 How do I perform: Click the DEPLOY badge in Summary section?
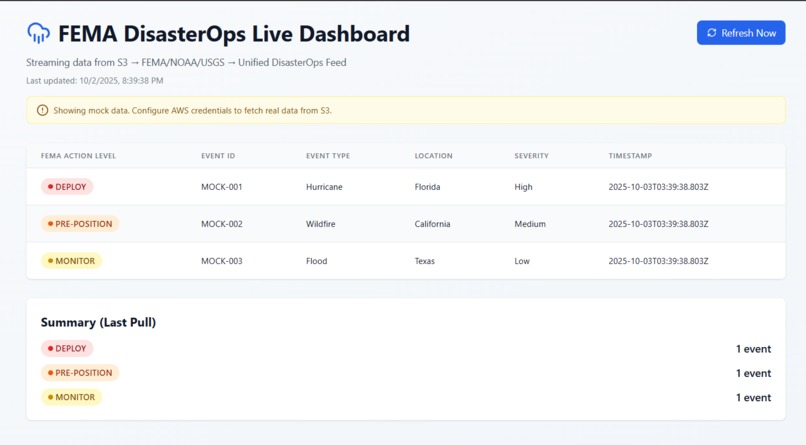tap(67, 348)
